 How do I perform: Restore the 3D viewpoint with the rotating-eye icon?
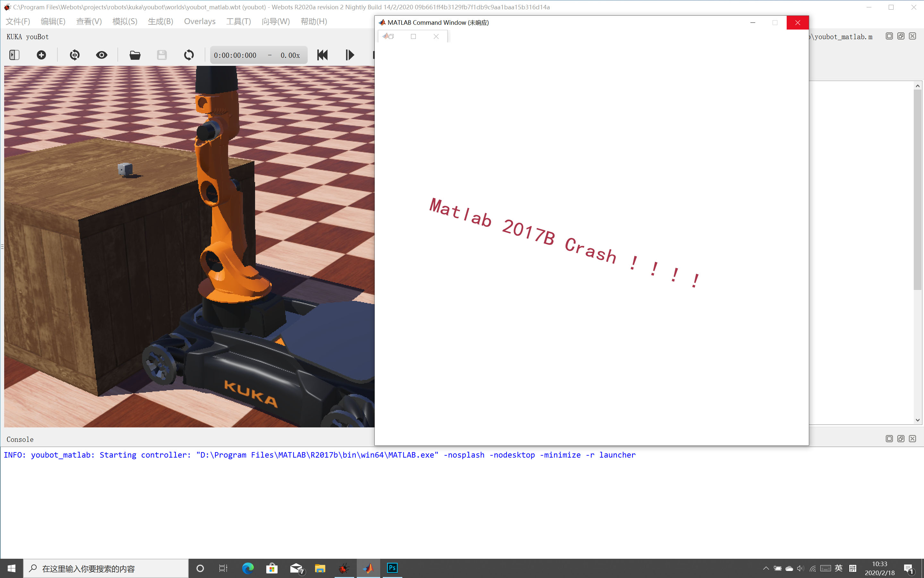[75, 55]
